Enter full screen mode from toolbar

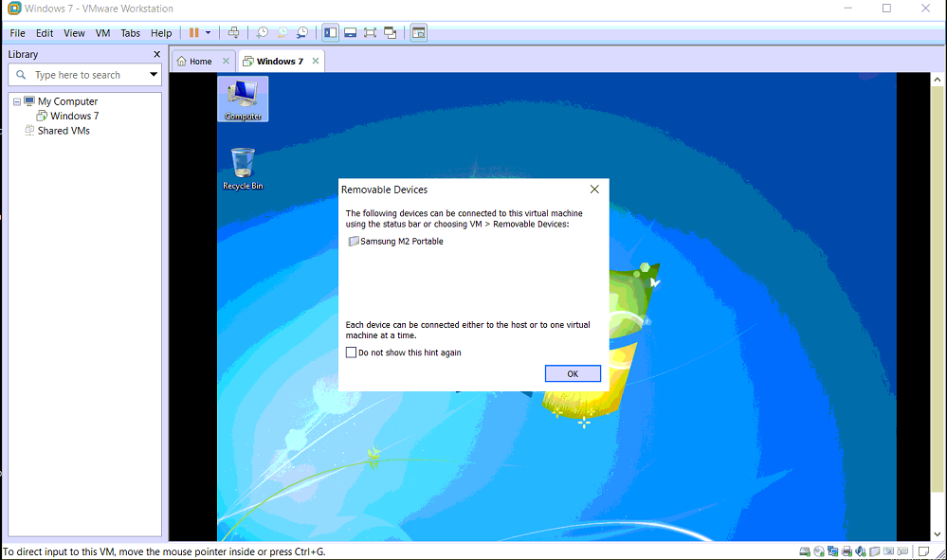pyautogui.click(x=371, y=32)
